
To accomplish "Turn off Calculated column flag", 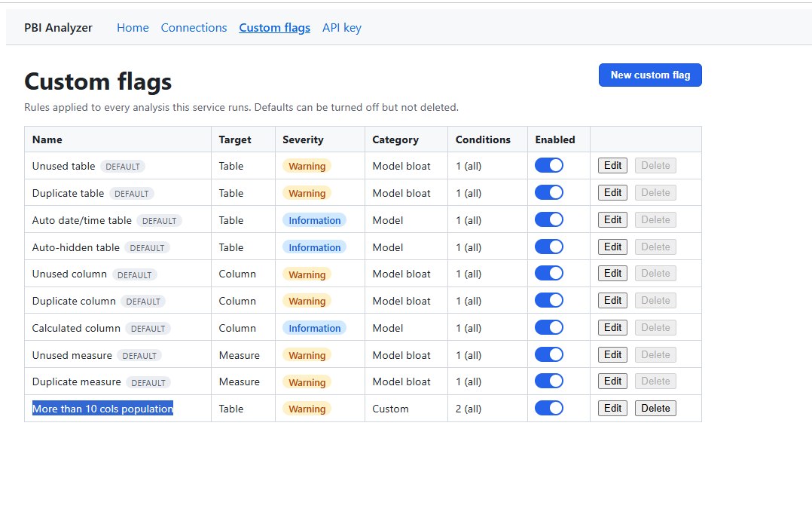I will [549, 327].
